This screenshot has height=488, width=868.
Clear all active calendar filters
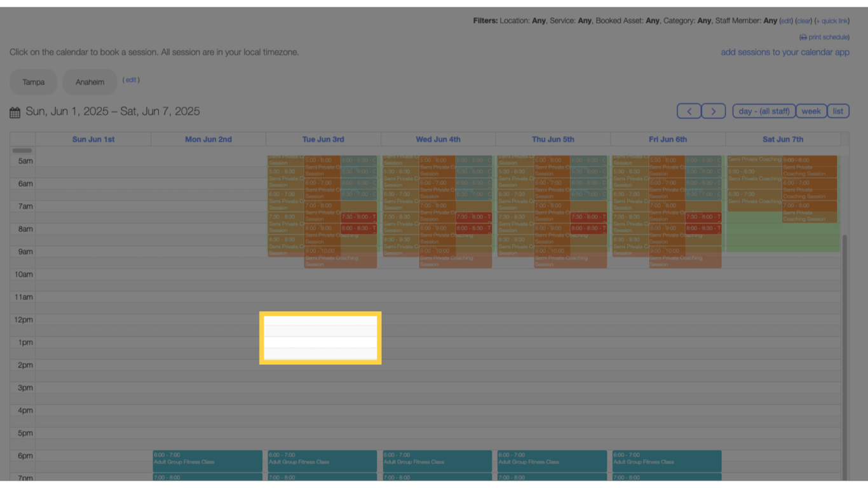coord(803,20)
